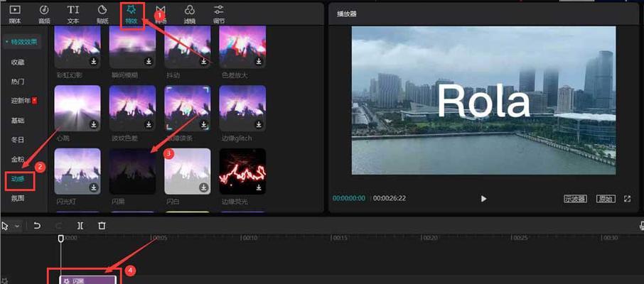Open the 滤镜 (Filters) panel
644x284 pixels.
[x=190, y=13]
